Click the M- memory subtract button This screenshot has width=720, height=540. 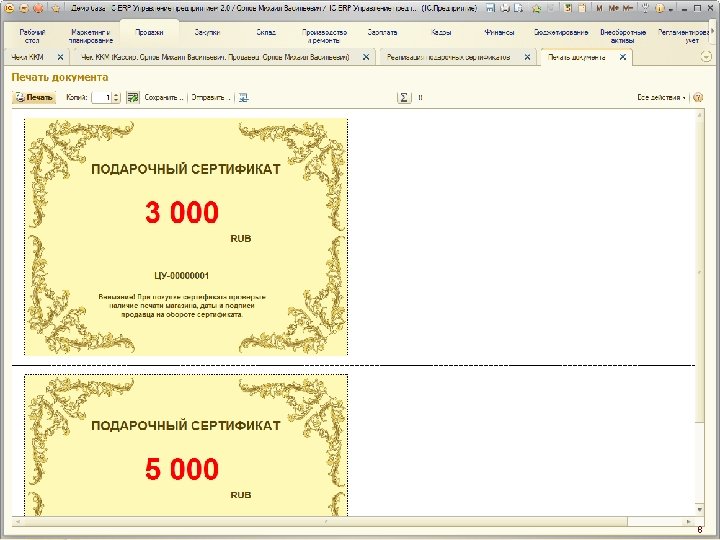(x=628, y=8)
